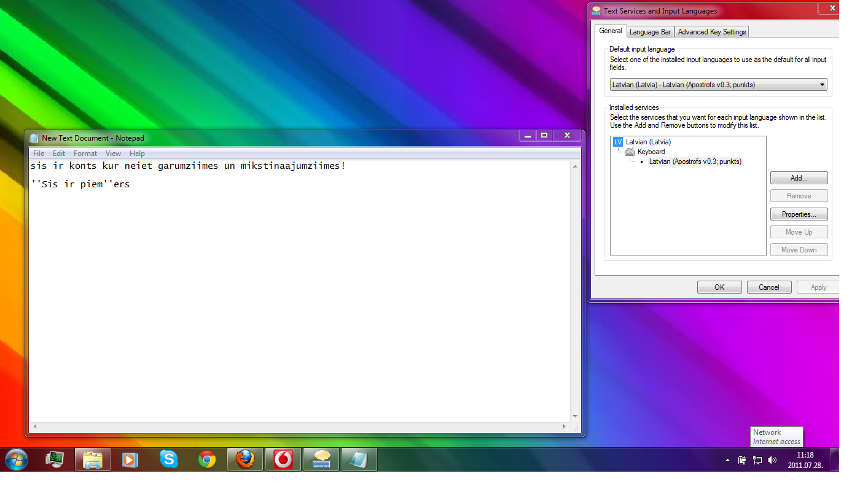868x503 pixels.
Task: Minimize the Notepad window
Action: coord(528,135)
